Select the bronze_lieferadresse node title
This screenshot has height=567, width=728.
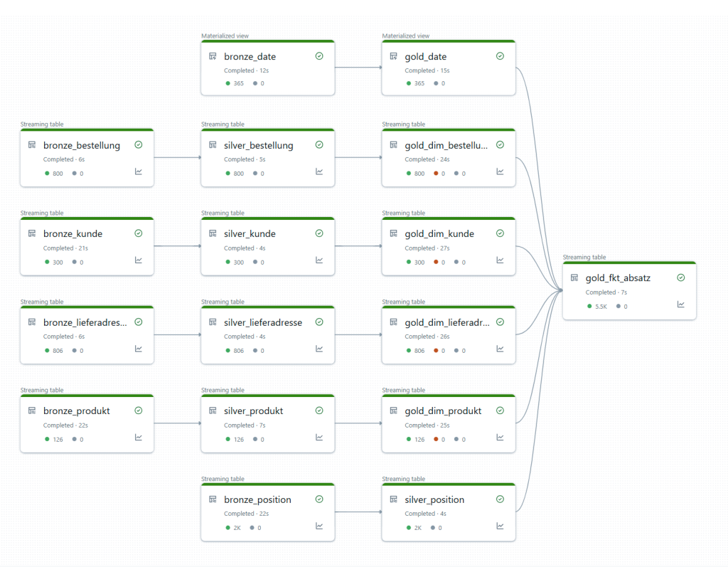85,322
